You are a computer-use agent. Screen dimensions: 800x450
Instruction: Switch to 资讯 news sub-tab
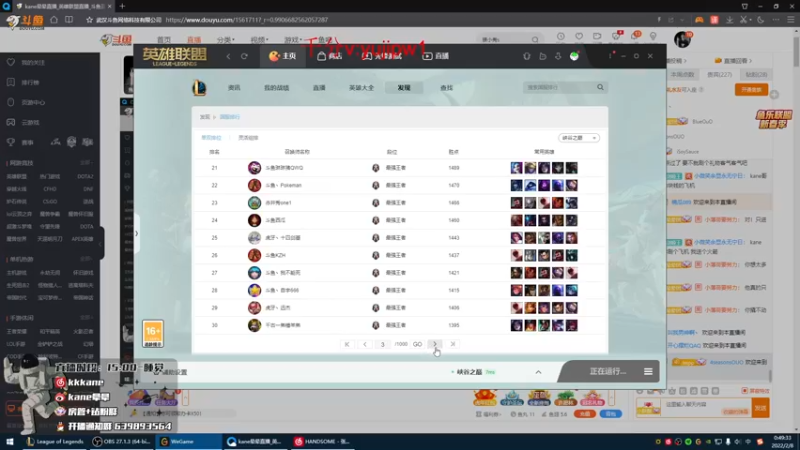tap(234, 88)
